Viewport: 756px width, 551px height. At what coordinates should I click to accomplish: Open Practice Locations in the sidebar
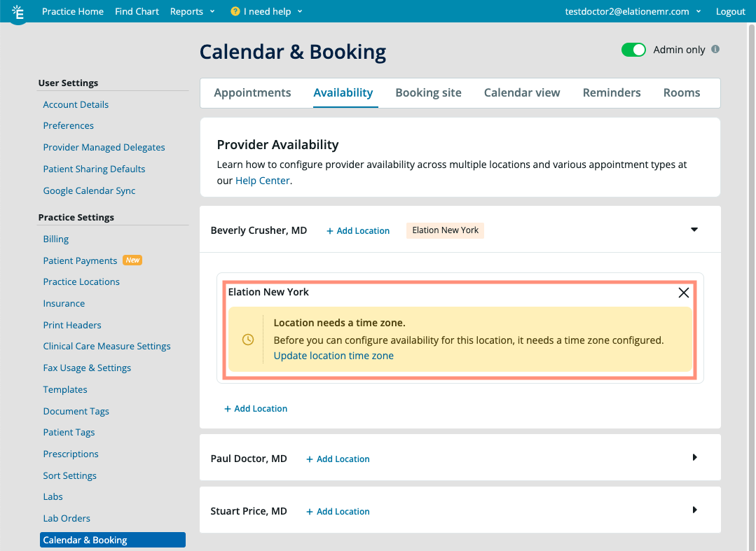[x=81, y=282]
